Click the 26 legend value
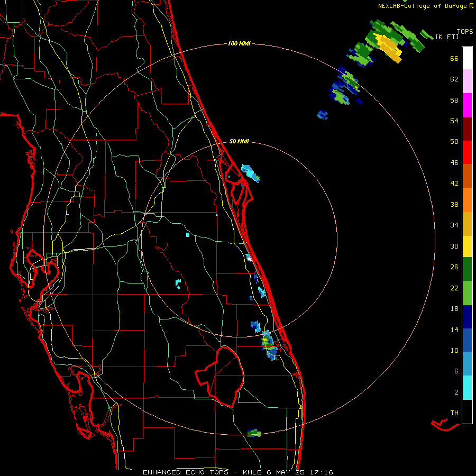The width and height of the screenshot is (476, 476). (454, 267)
